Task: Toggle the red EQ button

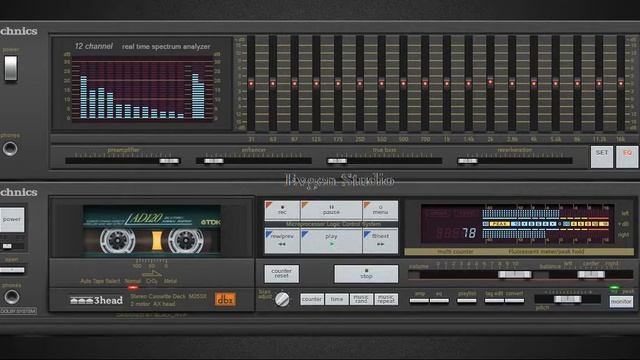Action: click(627, 157)
